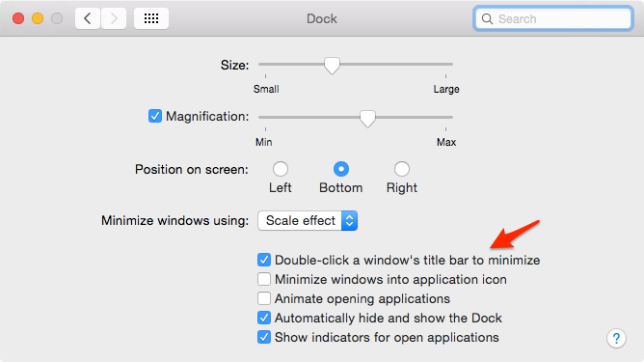Disable Automatically hide and show the Dock
Screen dimensions: 644x362
tap(264, 318)
